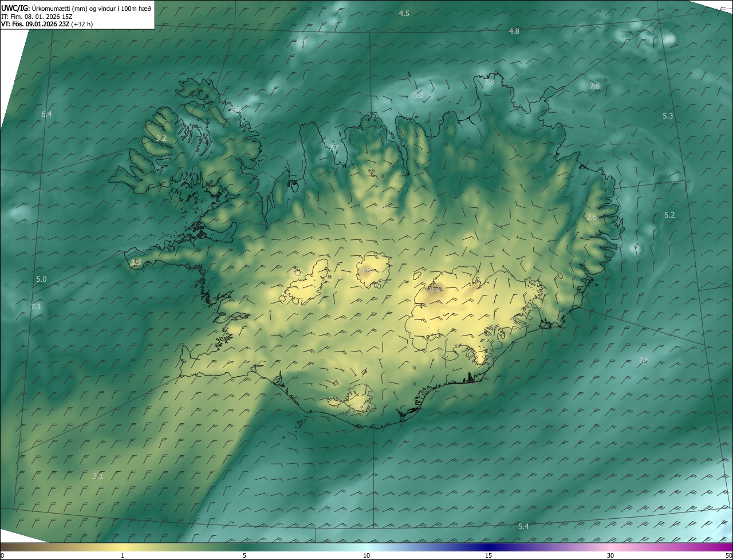Click the 5.3 value label in the northeast sea

coord(668,116)
